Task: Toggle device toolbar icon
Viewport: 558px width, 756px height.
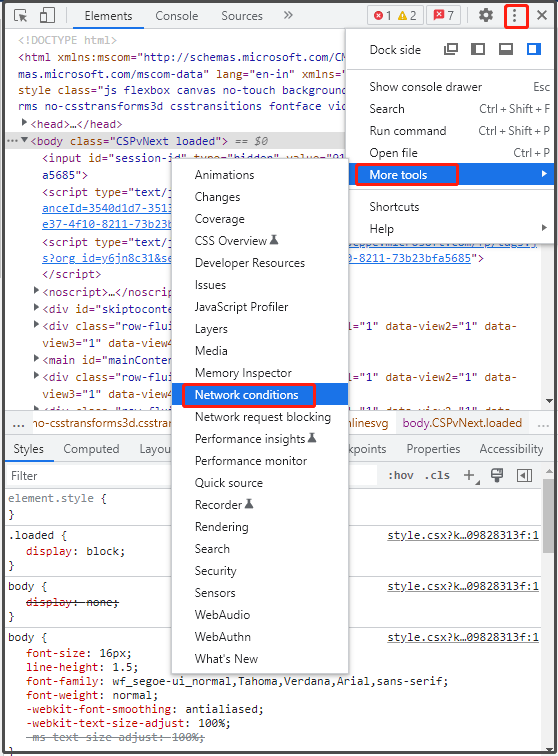Action: pyautogui.click(x=47, y=15)
